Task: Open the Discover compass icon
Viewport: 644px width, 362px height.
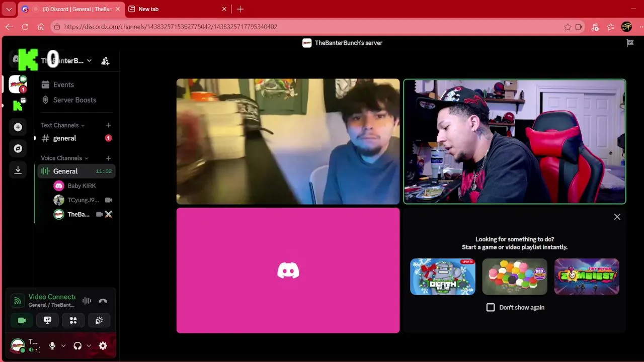Action: (x=18, y=149)
